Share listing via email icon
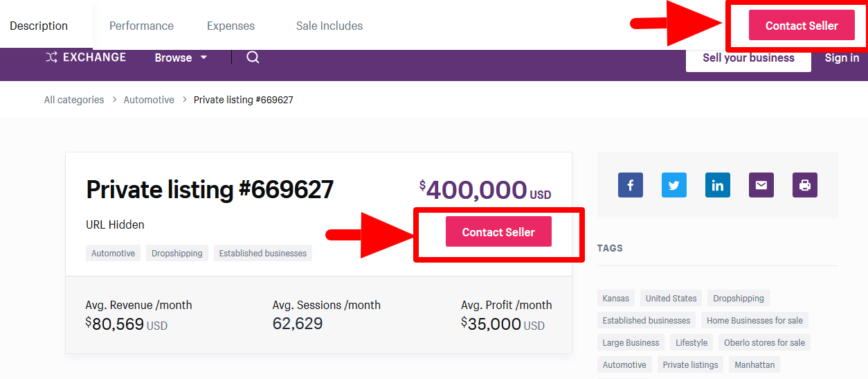Viewport: 868px width, 379px height. click(761, 185)
